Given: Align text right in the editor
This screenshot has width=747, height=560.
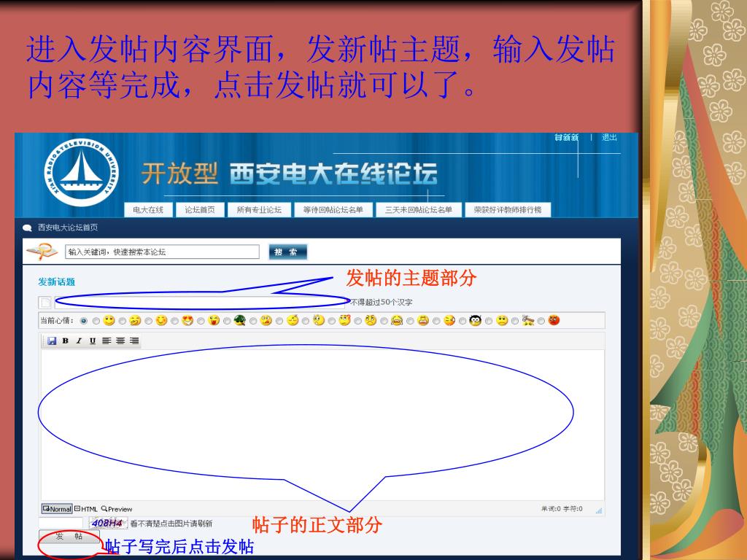Looking at the screenshot, I should coord(134,341).
